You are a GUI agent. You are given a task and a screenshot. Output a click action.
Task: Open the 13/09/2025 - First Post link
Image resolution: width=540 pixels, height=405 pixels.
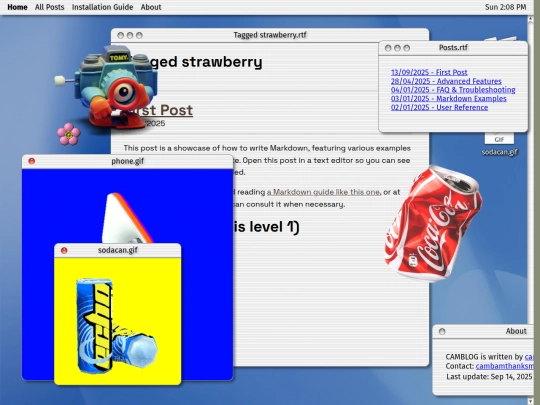coord(429,72)
